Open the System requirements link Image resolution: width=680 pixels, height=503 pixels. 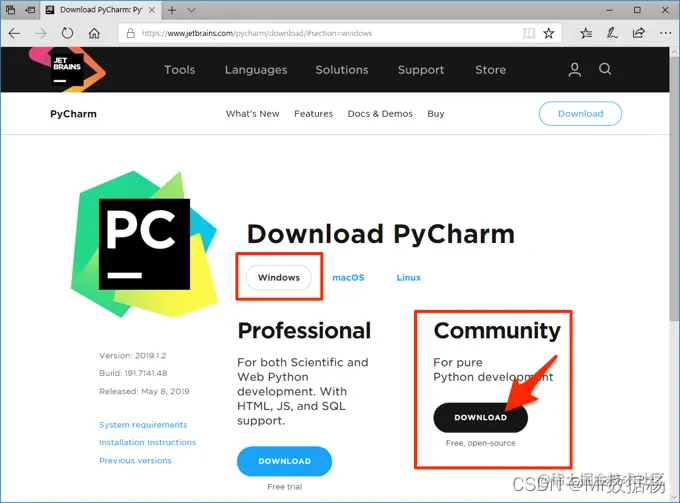pos(143,425)
